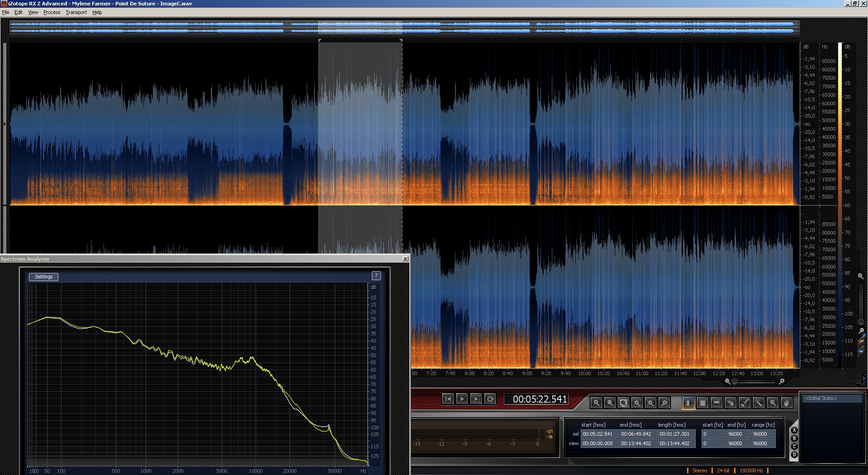Click the selection start time field

tap(599, 434)
